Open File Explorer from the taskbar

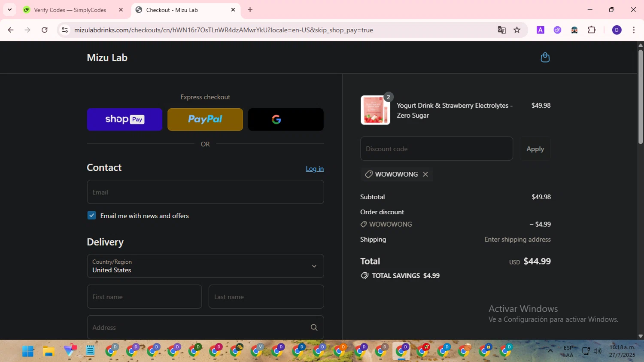(49, 351)
